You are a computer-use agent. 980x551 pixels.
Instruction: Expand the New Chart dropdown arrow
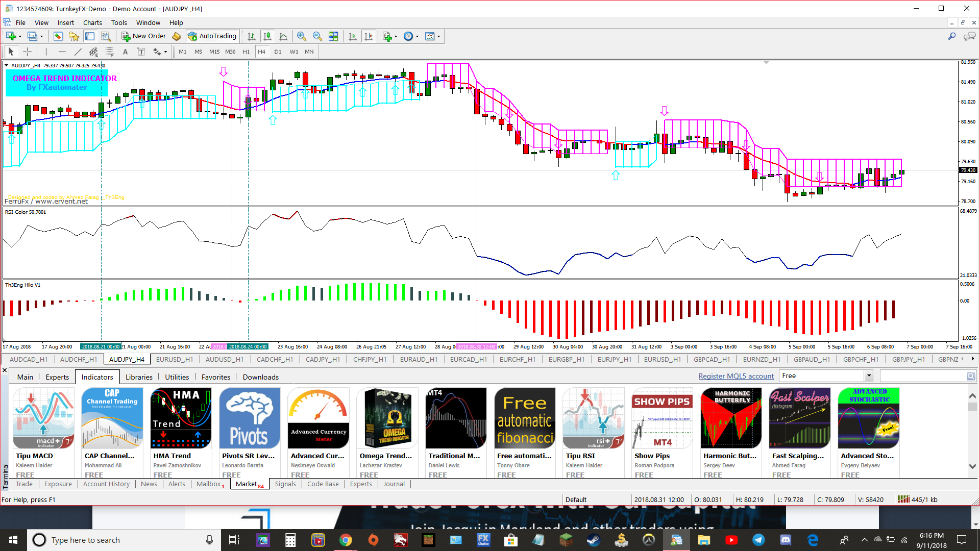pyautogui.click(x=20, y=36)
